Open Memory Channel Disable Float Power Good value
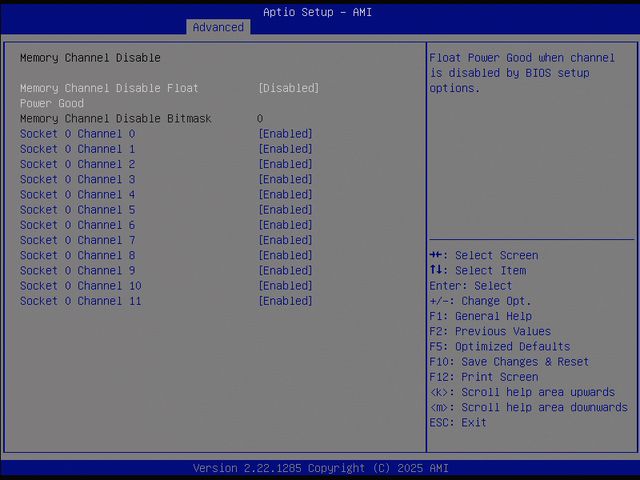This screenshot has height=480, width=640. [289, 88]
